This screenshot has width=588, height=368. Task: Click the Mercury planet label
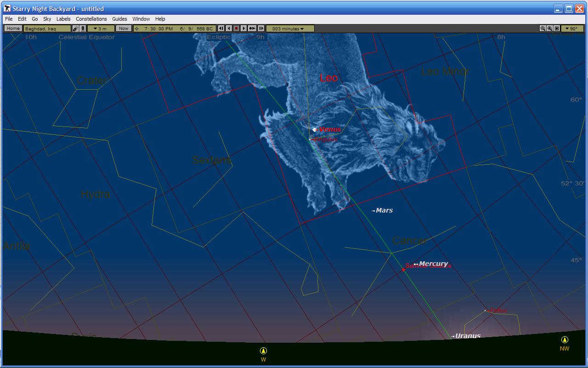coord(433,264)
